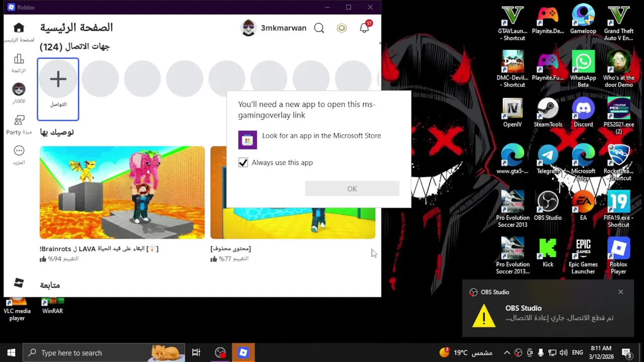The height and width of the screenshot is (362, 644).
Task: Switch to Roblox taskbar button
Action: point(243,353)
